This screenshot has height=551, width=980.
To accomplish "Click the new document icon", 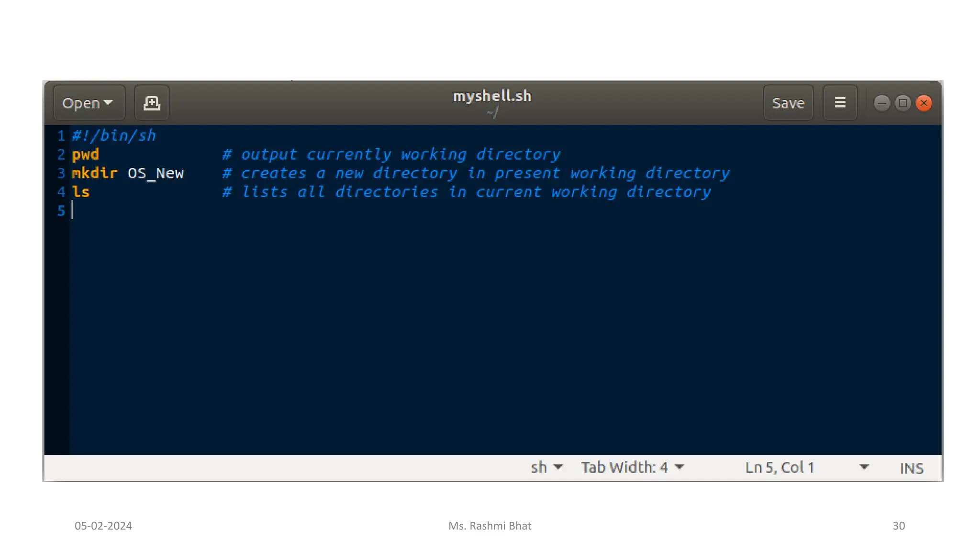I will coord(152,103).
